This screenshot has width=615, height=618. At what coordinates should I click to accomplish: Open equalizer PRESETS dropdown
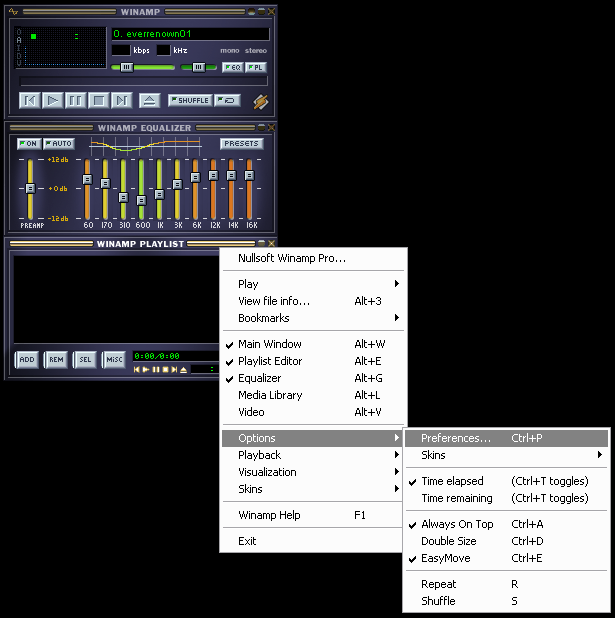242,144
